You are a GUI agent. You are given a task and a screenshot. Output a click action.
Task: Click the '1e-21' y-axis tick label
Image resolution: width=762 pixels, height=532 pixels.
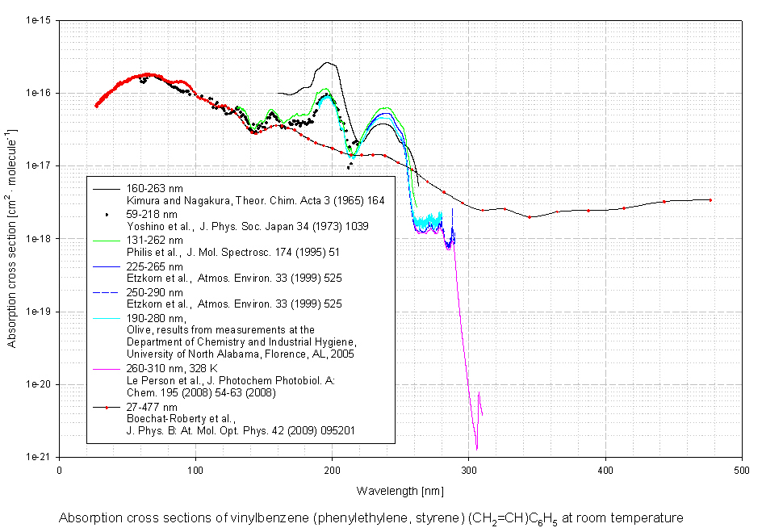pos(38,457)
